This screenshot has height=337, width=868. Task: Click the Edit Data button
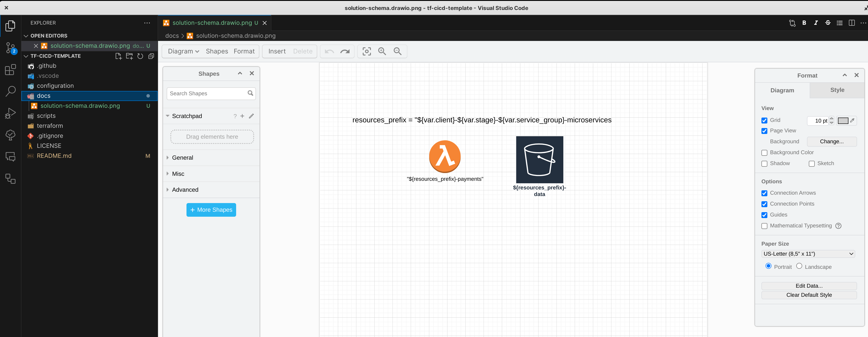(x=809, y=286)
